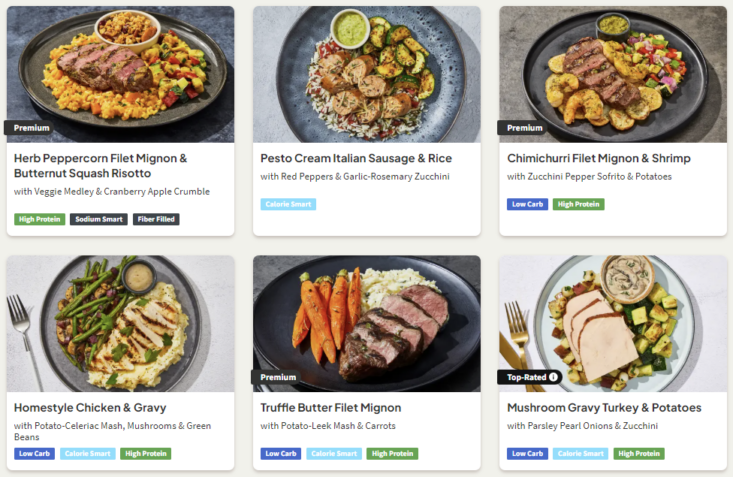The height and width of the screenshot is (477, 733).
Task: Click Chimichurri Filet Mignon & Shrimp title
Action: click(x=598, y=158)
